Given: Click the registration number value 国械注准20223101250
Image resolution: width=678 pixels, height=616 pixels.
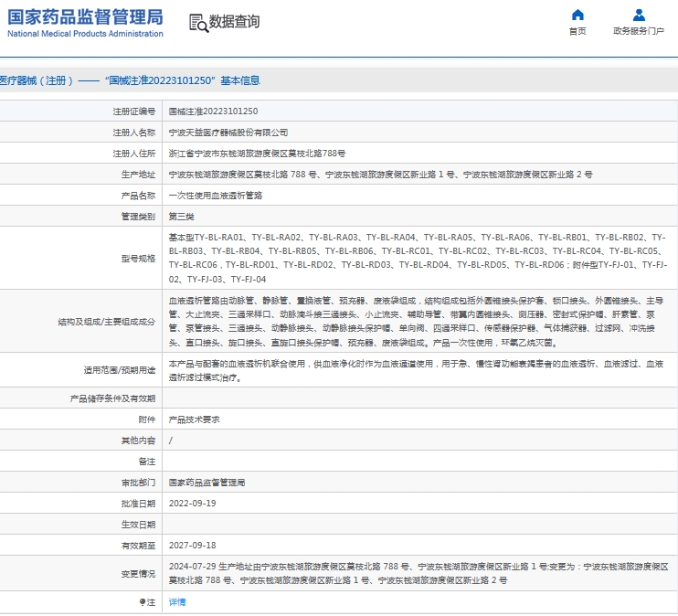Looking at the screenshot, I should [x=213, y=112].
